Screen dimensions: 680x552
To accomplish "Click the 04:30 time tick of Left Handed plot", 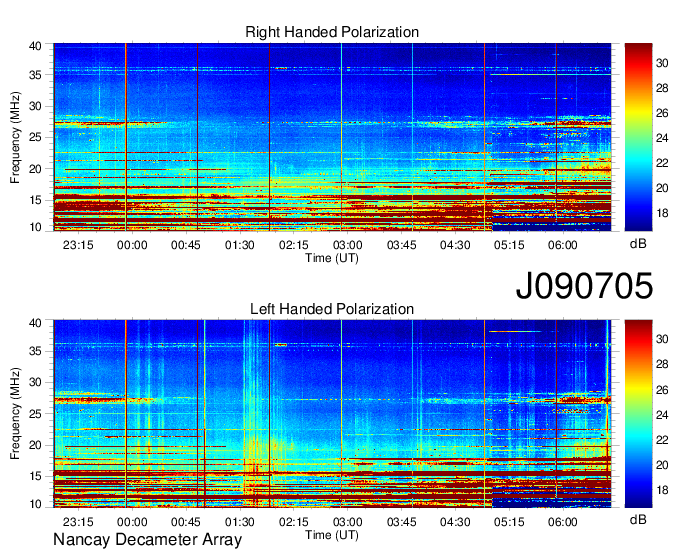I will coord(455,522).
